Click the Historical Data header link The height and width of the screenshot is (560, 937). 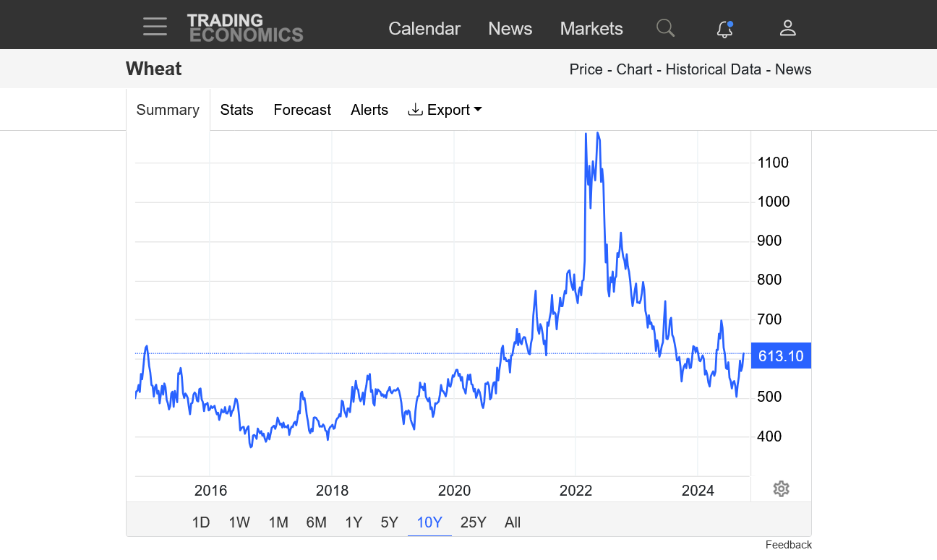coord(714,69)
